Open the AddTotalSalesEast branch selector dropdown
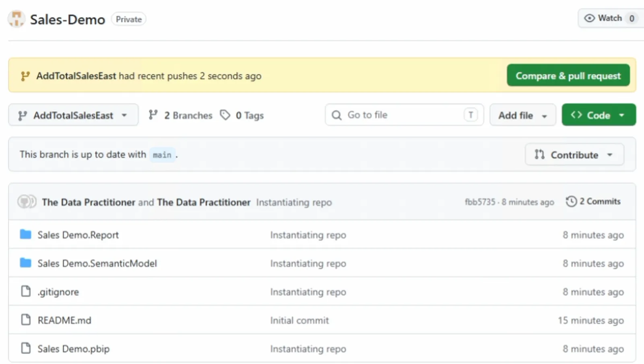The height and width of the screenshot is (364, 644). pos(73,115)
